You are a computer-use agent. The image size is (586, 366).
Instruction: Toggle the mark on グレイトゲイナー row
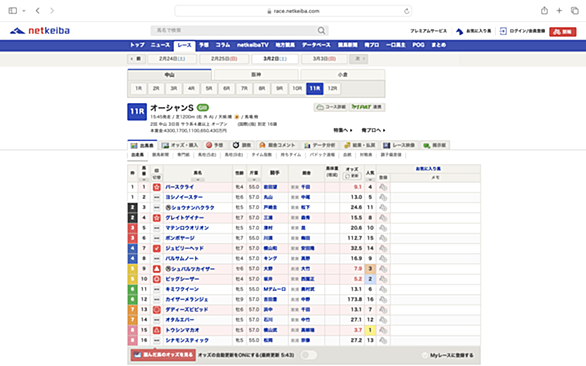(157, 218)
